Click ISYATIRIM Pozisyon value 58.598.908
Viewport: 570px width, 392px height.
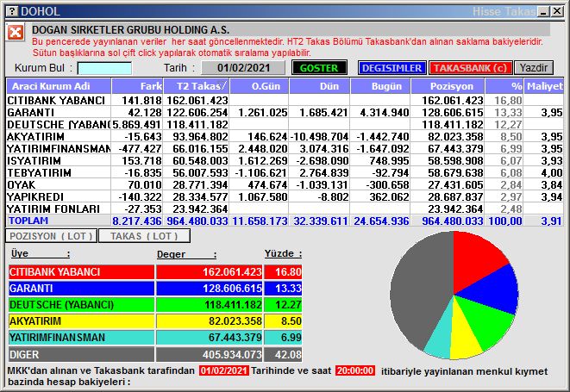[452, 160]
